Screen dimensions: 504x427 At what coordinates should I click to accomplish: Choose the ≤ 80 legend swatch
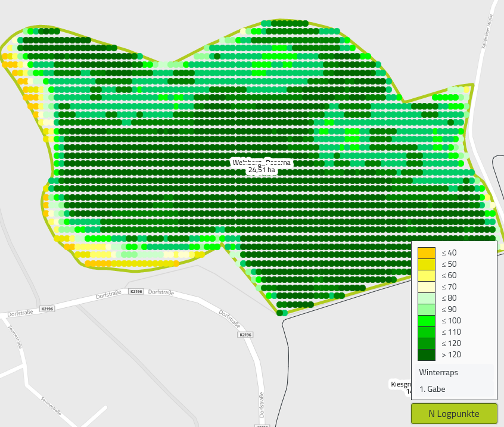427,298
